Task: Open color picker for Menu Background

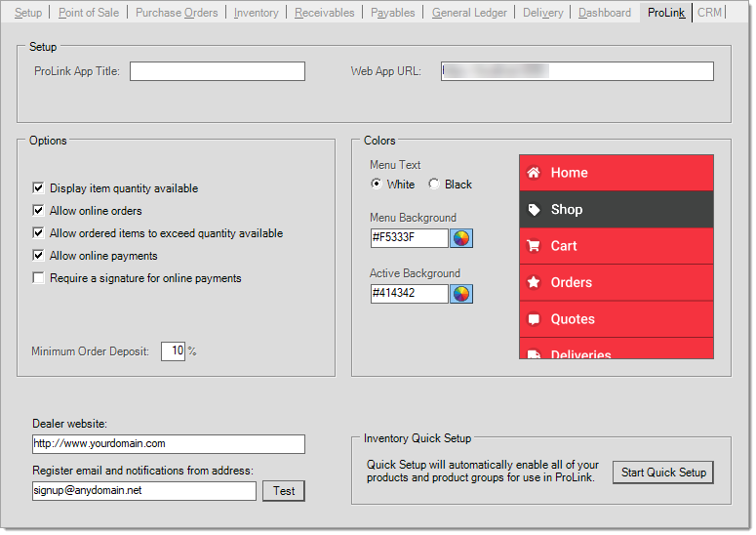Action: click(x=461, y=238)
